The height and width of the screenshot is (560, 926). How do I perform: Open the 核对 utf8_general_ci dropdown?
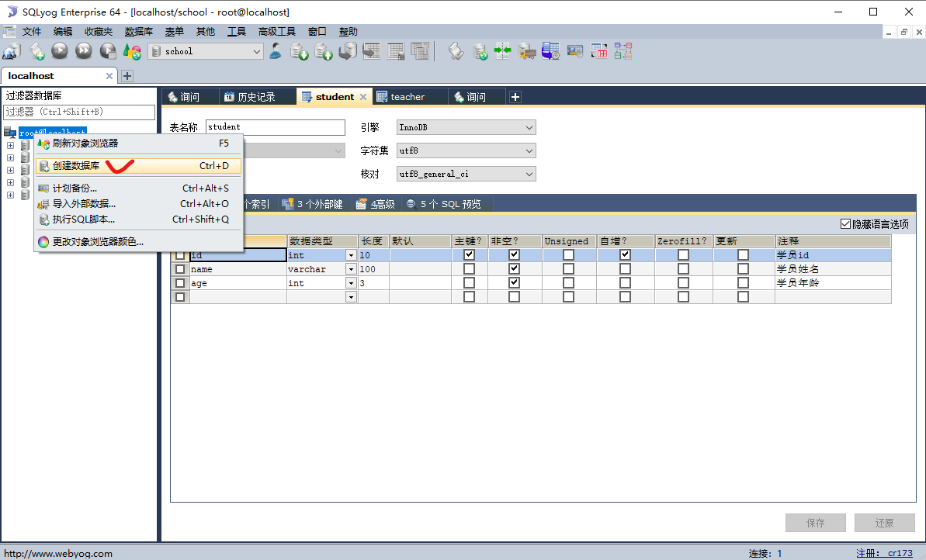coord(529,174)
